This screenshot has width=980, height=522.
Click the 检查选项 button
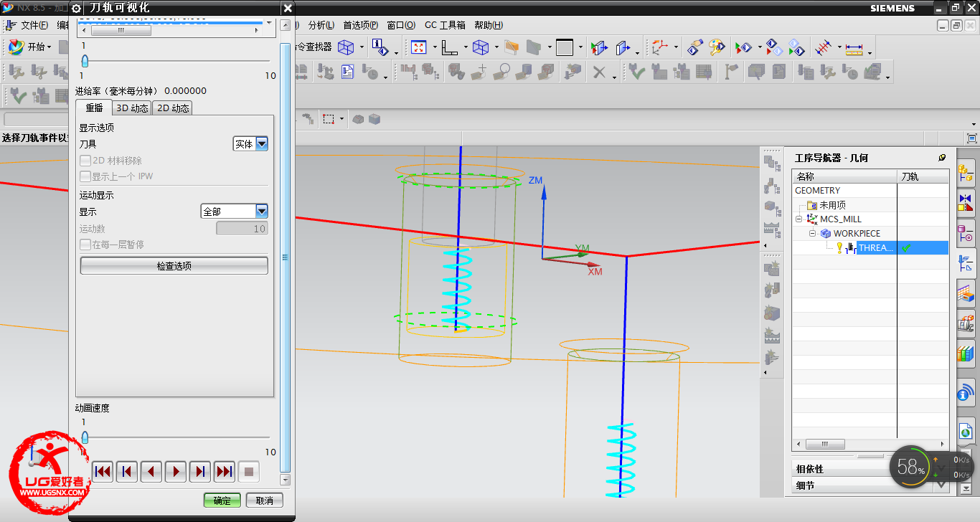pyautogui.click(x=174, y=266)
